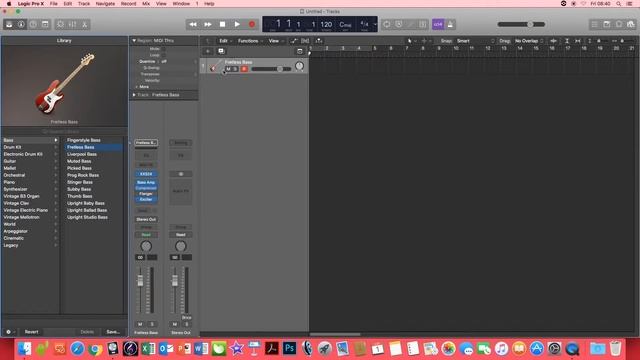
Task: Click the Bass Amp plug-in slot
Action: (146, 182)
